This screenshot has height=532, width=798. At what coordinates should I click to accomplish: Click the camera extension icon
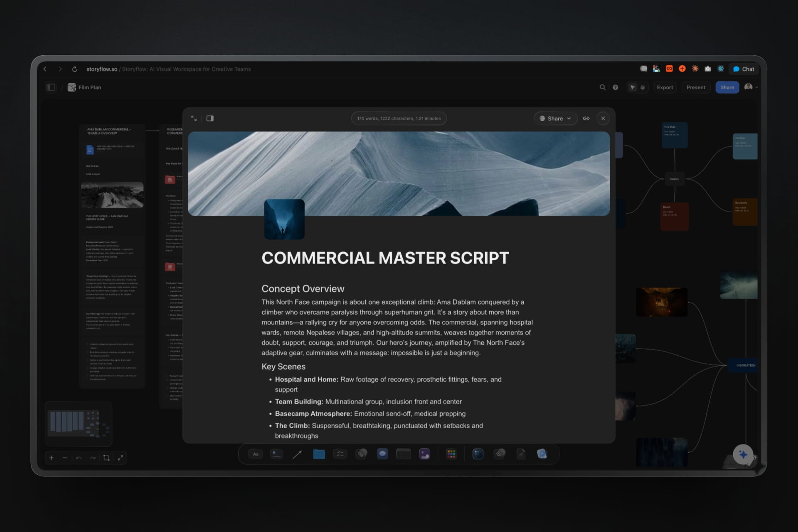pyautogui.click(x=708, y=69)
